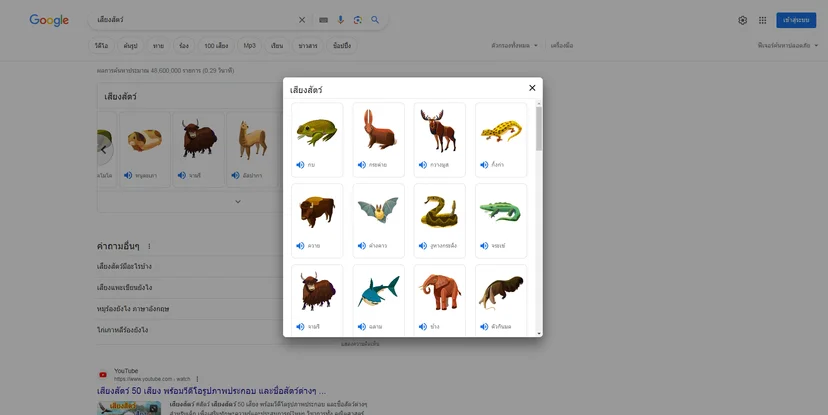Play the rabbit sound speaker icon

coord(362,165)
